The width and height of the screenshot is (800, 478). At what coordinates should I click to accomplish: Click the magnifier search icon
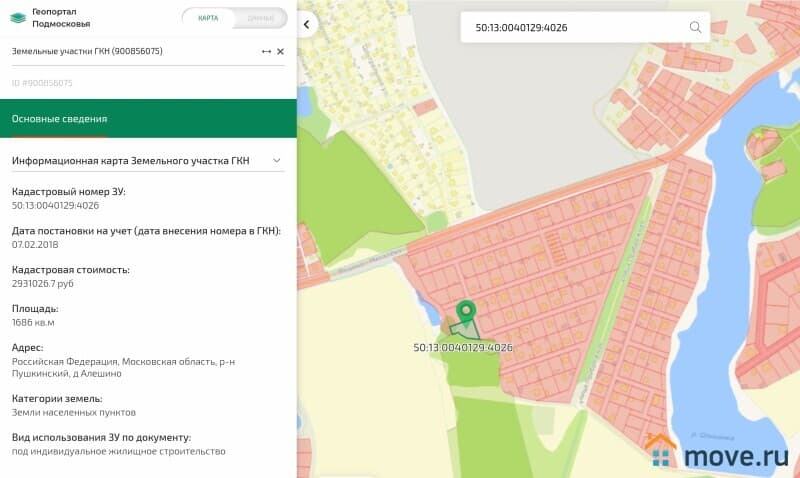(695, 27)
